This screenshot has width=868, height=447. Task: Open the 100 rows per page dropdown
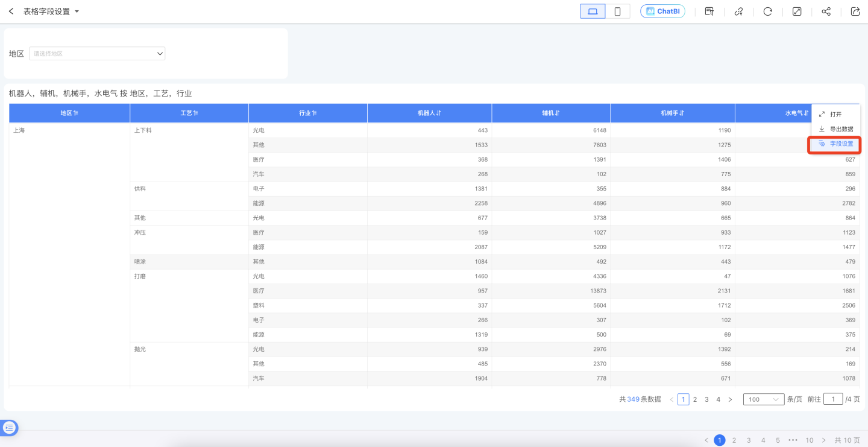click(763, 399)
